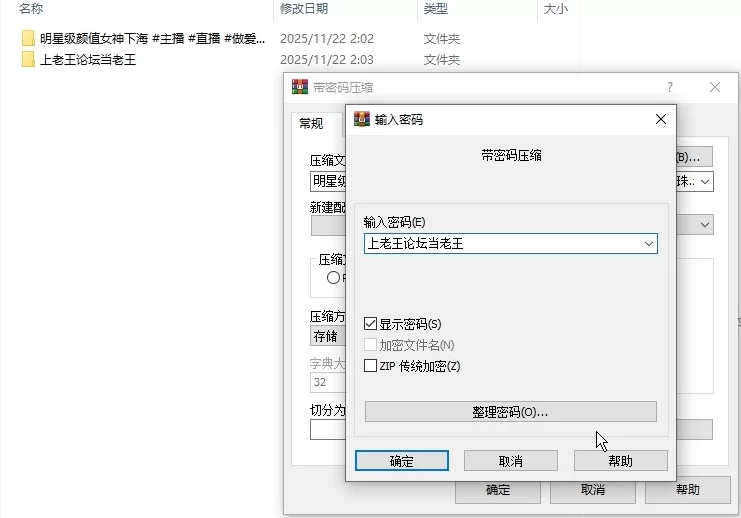This screenshot has height=518, width=741.
Task: Click the archive name field starting with 明星级
Action: pyautogui.click(x=328, y=181)
